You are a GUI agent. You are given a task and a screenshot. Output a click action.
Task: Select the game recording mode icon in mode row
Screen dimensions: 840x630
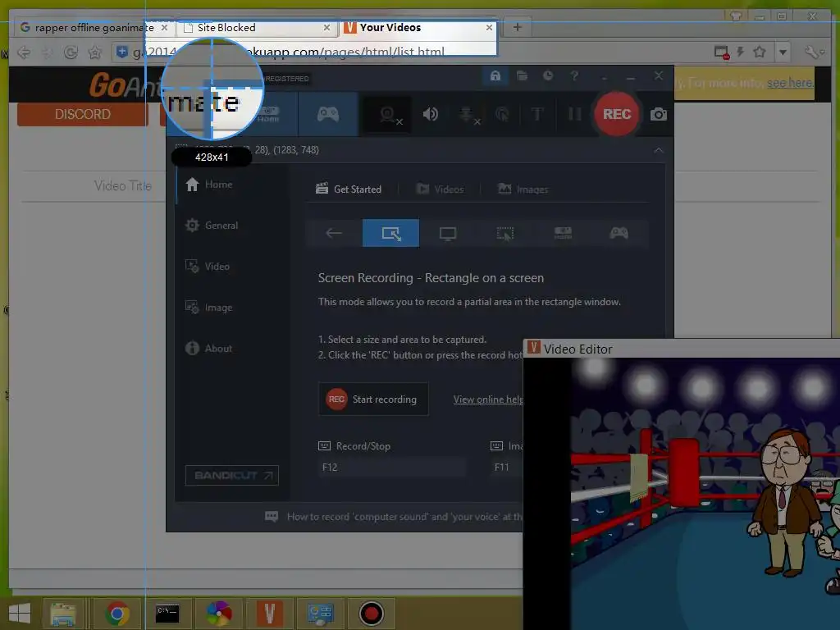619,233
